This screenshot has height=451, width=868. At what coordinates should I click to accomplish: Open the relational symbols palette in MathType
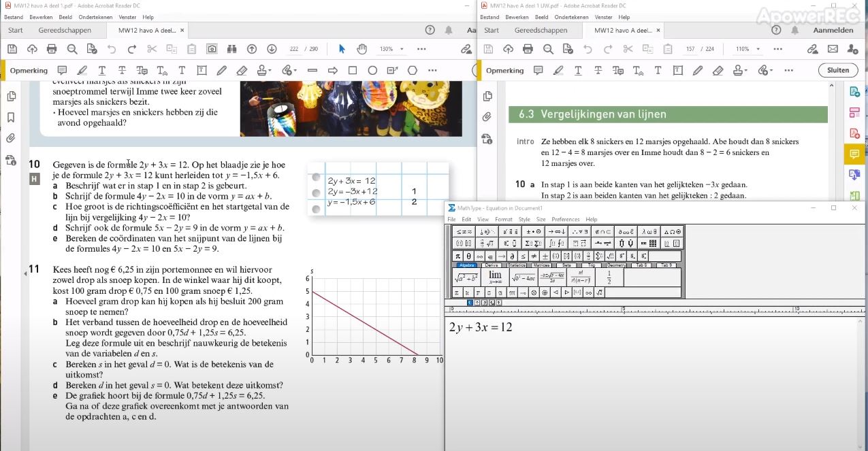464,231
